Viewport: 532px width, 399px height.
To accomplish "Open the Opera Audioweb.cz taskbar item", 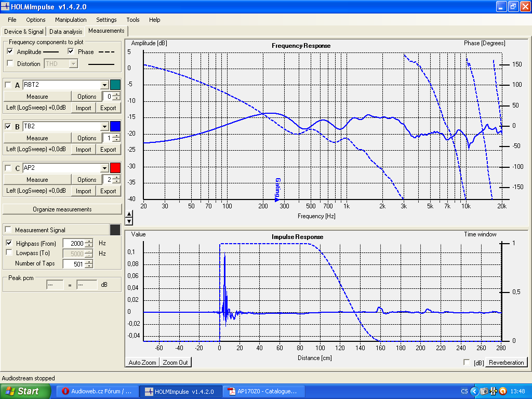I will pyautogui.click(x=97, y=391).
